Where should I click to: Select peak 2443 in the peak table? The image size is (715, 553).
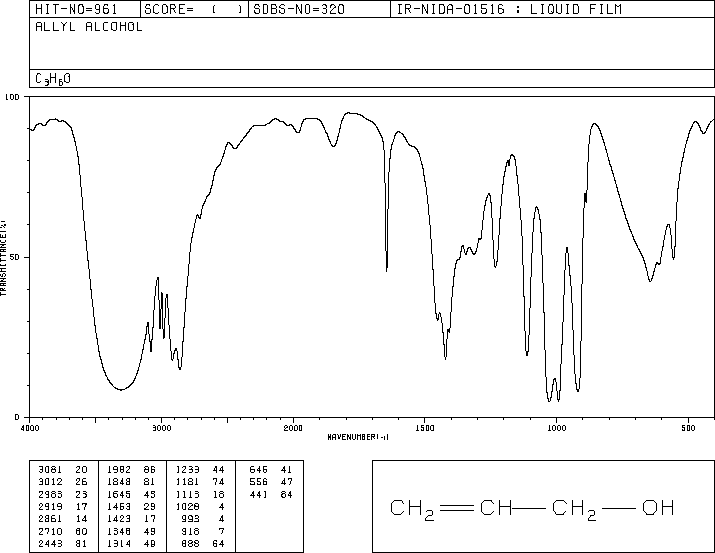(x=50, y=544)
